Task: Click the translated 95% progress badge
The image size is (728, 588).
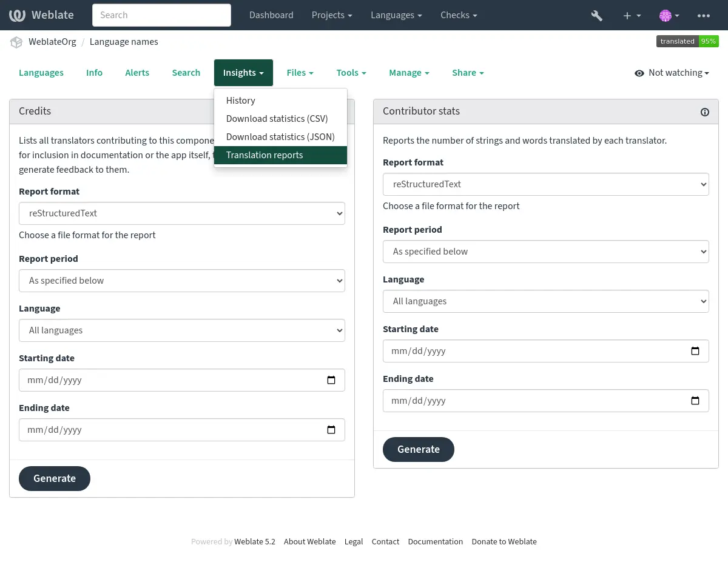Action: 687,41
